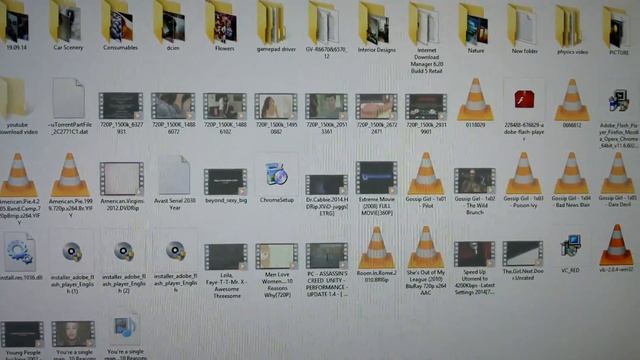The height and width of the screenshot is (360, 640).
Task: Select the 720P_1500k_6327931 video thumbnail
Action: click(121, 105)
